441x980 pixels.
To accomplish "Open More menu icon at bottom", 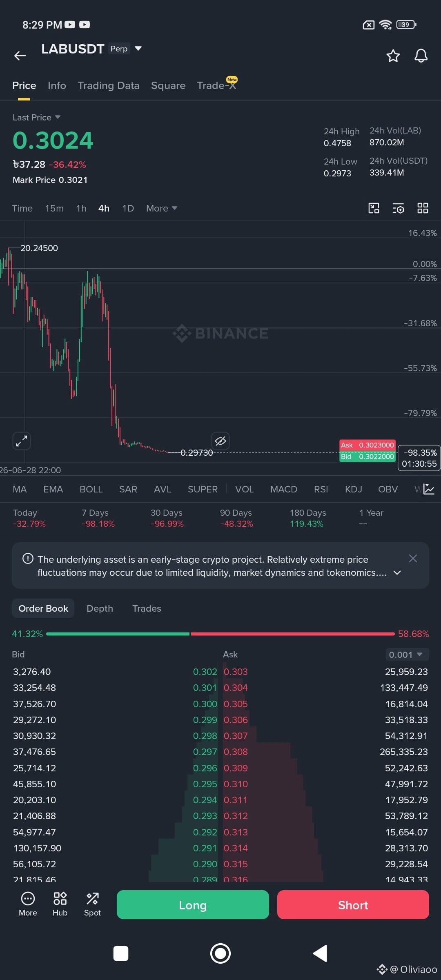I will [28, 904].
